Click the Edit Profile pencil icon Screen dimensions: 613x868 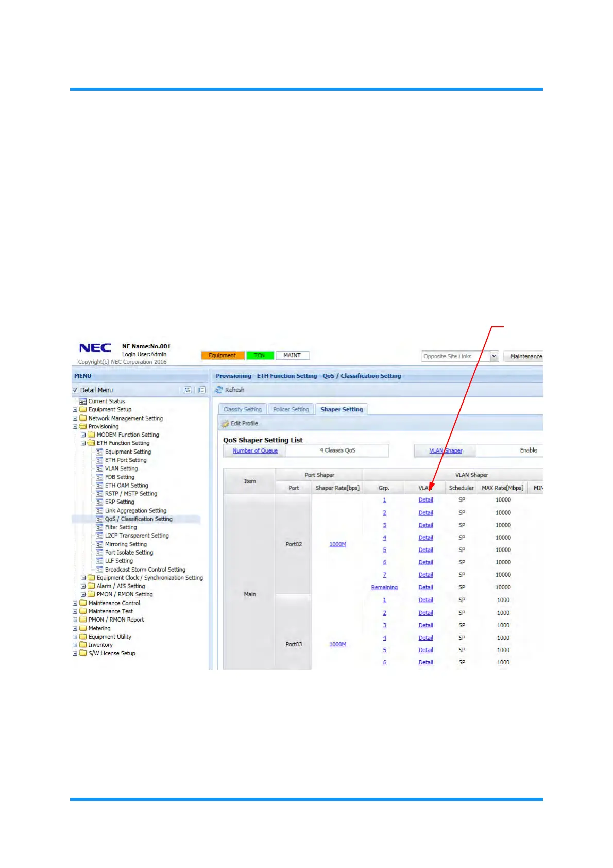225,424
